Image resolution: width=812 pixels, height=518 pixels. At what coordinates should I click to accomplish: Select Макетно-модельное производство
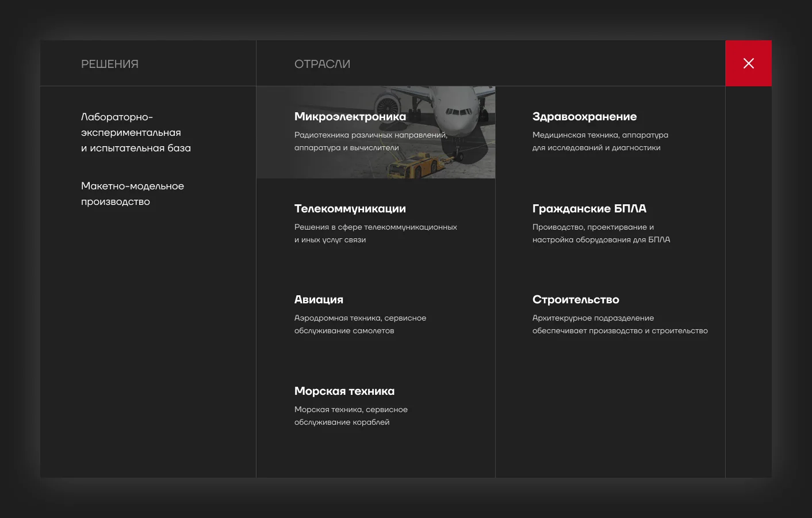(132, 194)
